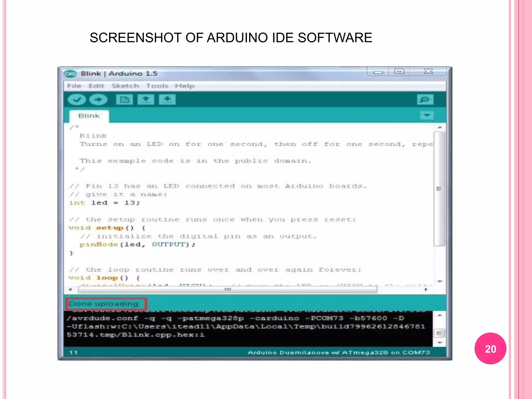Click the horizontal scroll left arrow
Screen dimensions: 532x399
click(70, 289)
